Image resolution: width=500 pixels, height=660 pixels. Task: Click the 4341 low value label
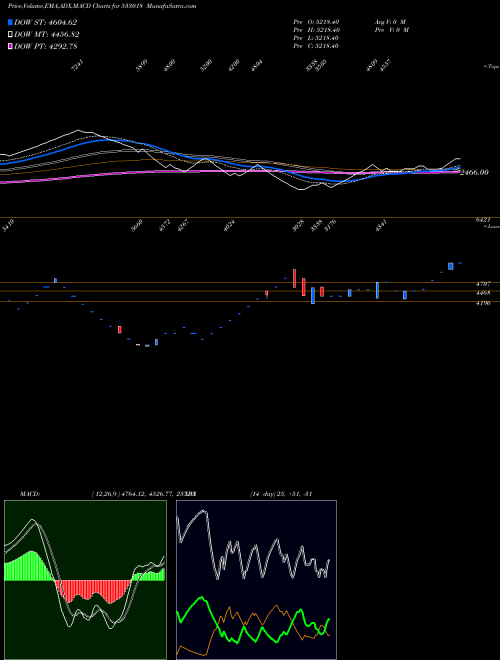pyautogui.click(x=380, y=225)
